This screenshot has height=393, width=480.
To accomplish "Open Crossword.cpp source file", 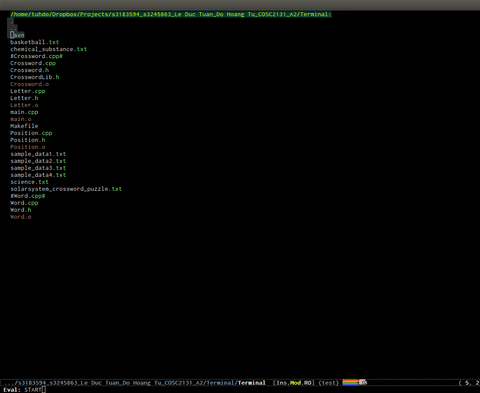I will pyautogui.click(x=33, y=63).
